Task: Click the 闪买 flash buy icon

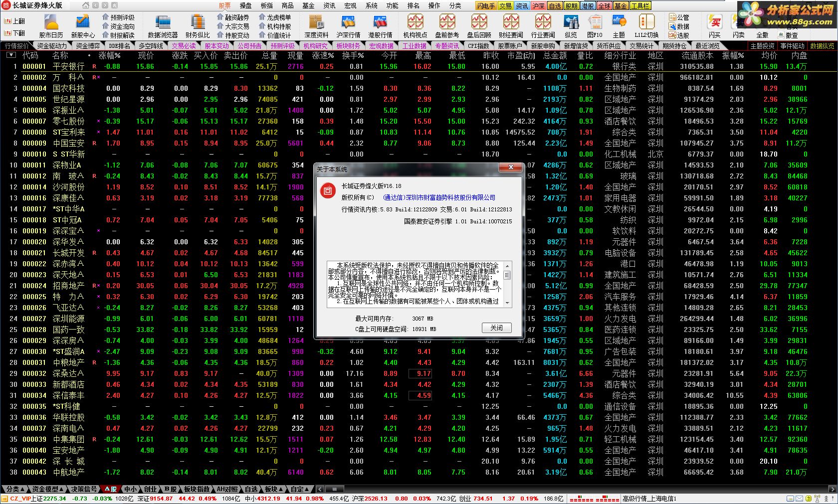Action: 715,25
